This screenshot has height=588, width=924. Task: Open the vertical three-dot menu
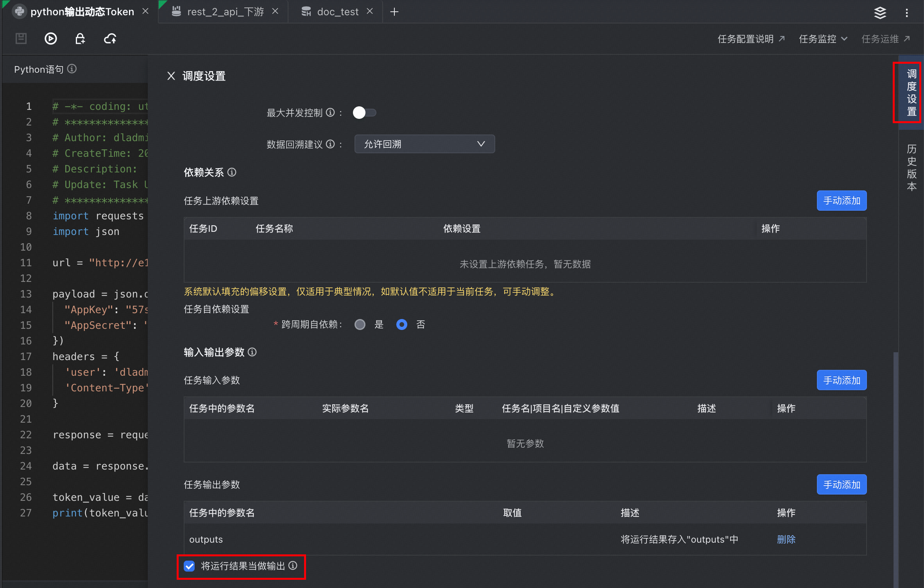[907, 13]
